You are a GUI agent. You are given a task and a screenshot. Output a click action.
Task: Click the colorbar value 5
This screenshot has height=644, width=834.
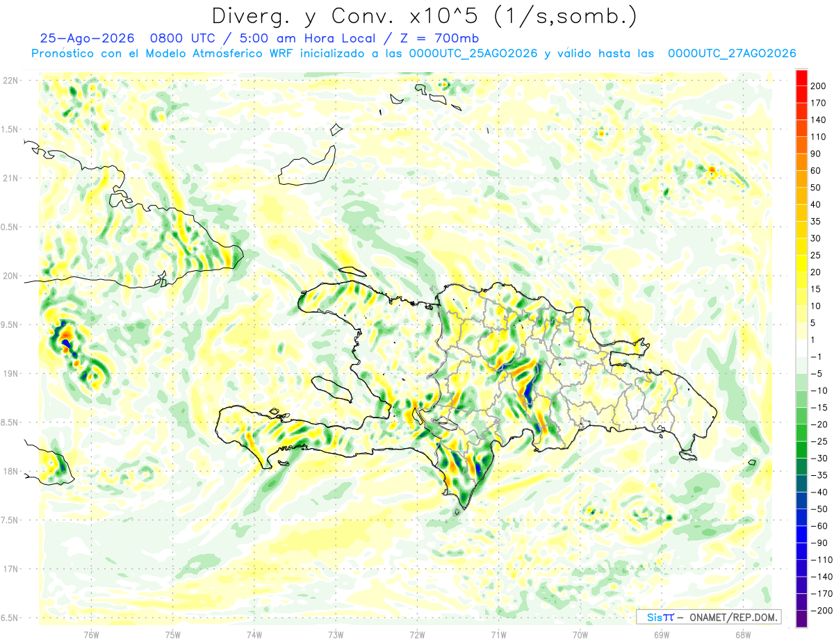(x=813, y=323)
